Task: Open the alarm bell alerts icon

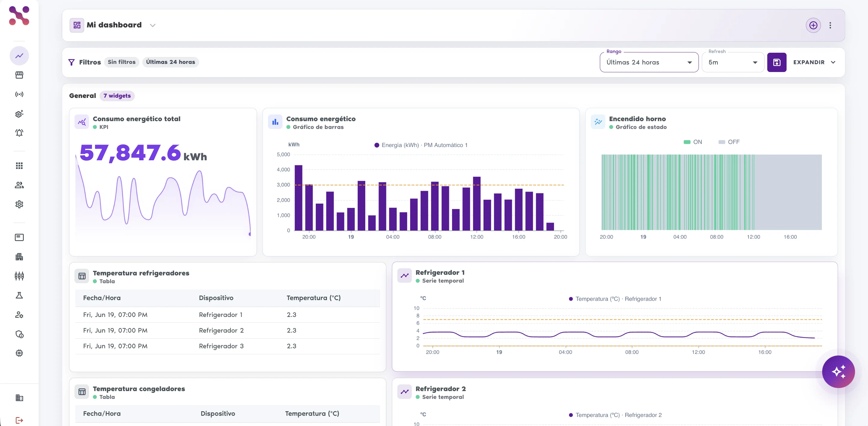Action: point(19,133)
